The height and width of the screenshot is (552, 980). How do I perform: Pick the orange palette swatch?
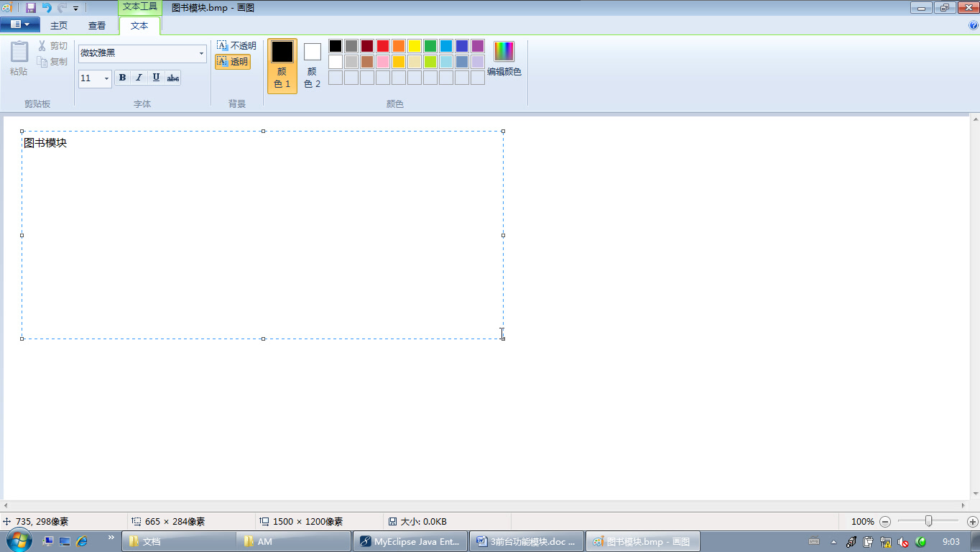tap(399, 46)
